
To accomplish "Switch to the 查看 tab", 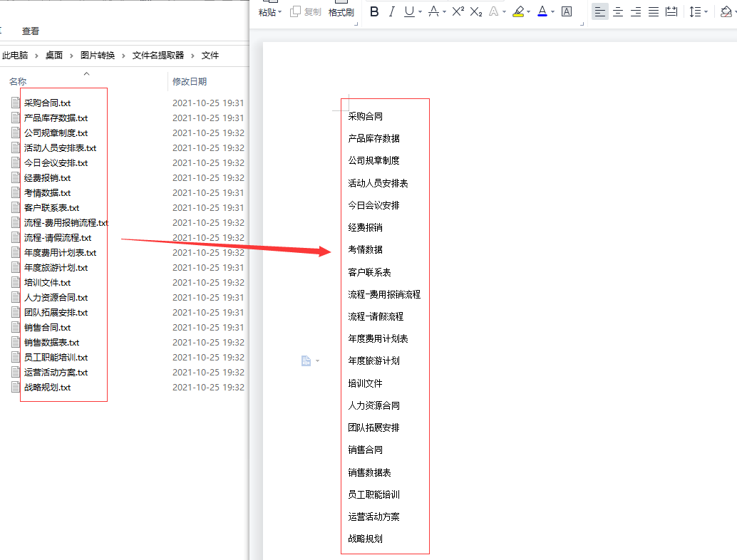I will pyautogui.click(x=30, y=31).
